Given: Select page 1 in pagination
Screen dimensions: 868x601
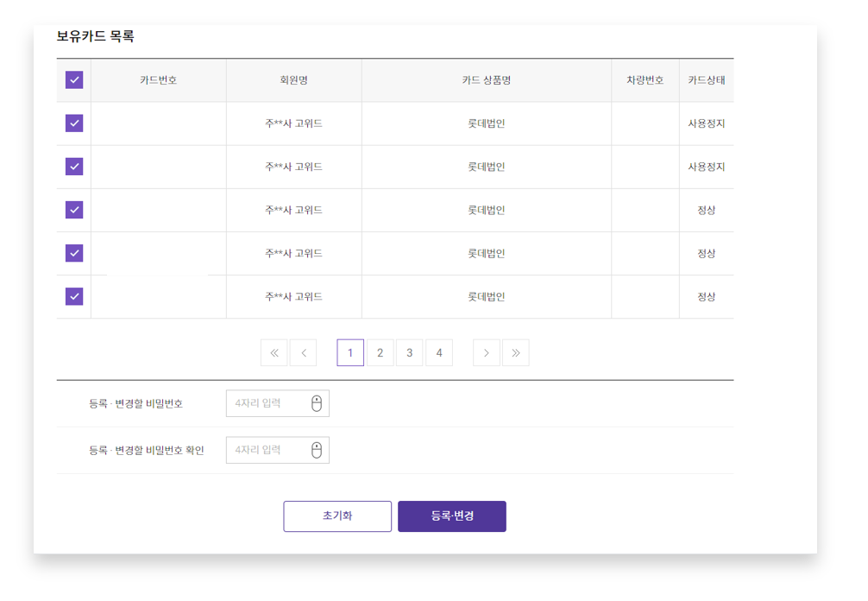Looking at the screenshot, I should pyautogui.click(x=350, y=352).
